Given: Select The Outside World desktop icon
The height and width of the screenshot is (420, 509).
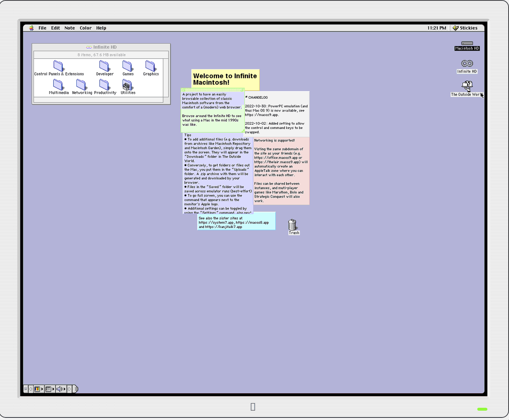Looking at the screenshot, I should click(x=467, y=89).
